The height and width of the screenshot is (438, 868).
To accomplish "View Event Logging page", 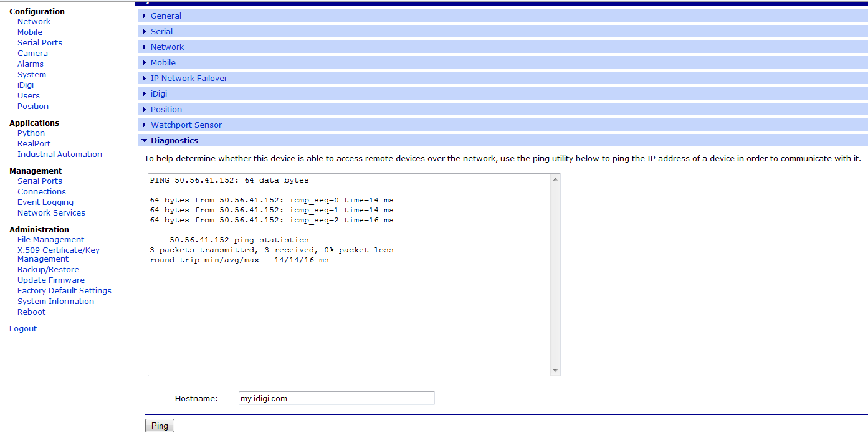I will click(45, 202).
